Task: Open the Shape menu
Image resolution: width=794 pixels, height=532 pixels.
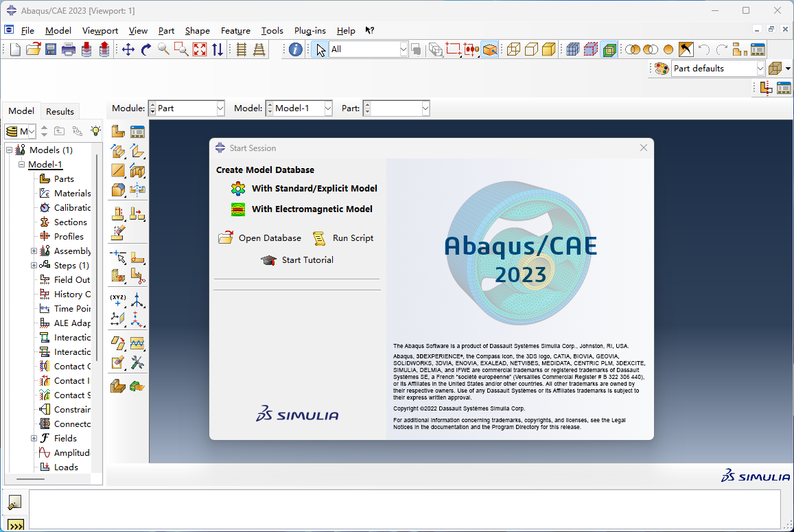Action: [197, 30]
